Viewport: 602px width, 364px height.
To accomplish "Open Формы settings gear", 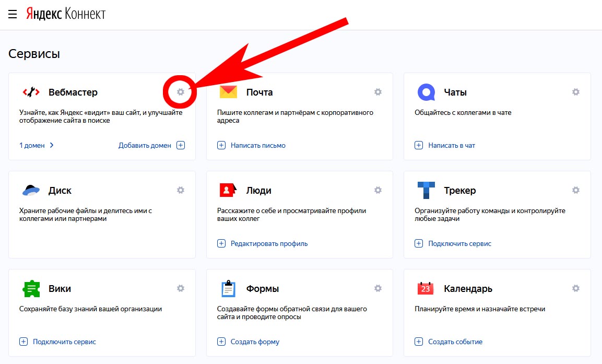I will [378, 288].
